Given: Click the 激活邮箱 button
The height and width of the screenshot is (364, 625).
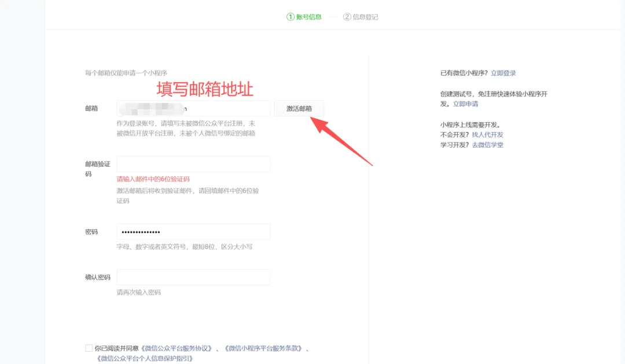Looking at the screenshot, I should [x=299, y=108].
